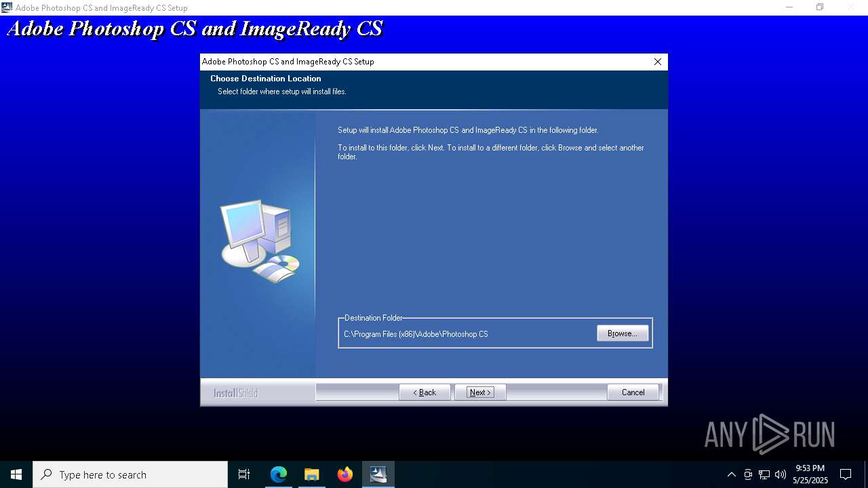Click the computer and CD setup illustration
The width and height of the screenshot is (868, 488).
(260, 241)
